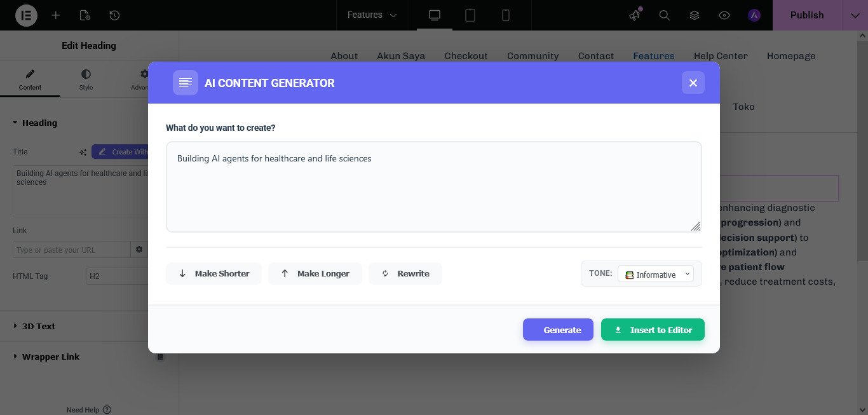This screenshot has height=415, width=868.
Task: Open revision History icon
Action: tap(114, 15)
